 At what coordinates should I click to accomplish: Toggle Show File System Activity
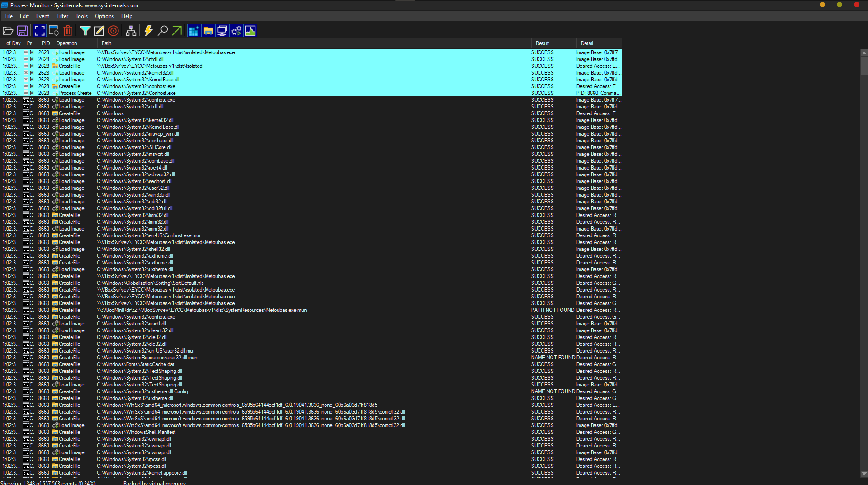[208, 31]
